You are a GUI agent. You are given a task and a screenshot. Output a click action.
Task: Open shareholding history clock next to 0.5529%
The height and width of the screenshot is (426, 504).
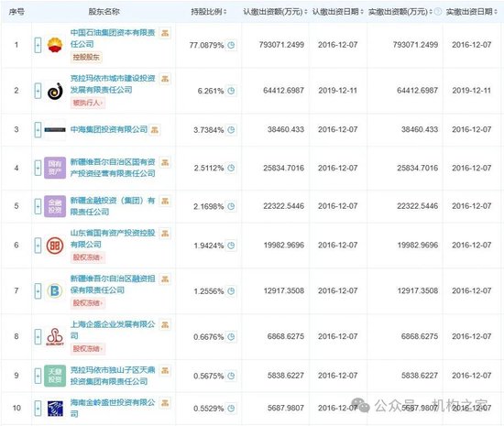[231, 409]
